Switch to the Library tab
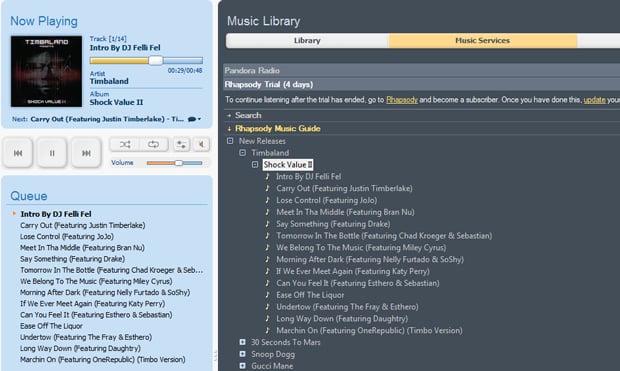Viewport: 620px width, 371px height. point(307,40)
